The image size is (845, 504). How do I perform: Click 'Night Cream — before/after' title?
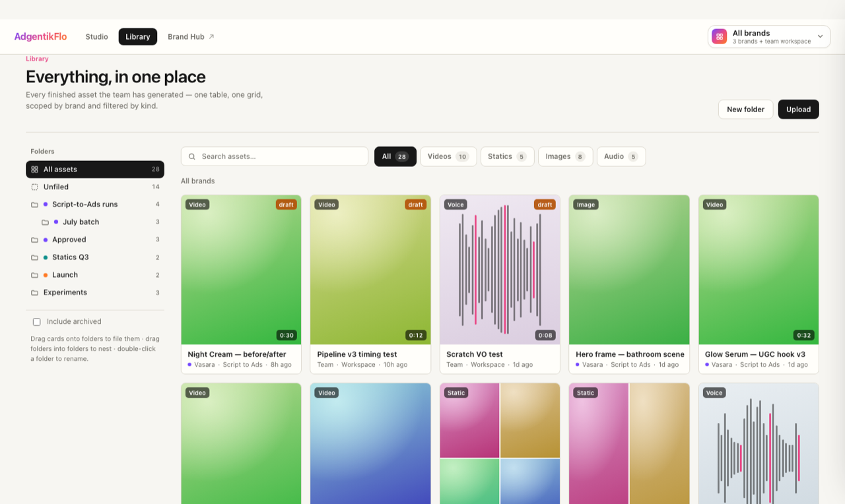click(237, 354)
